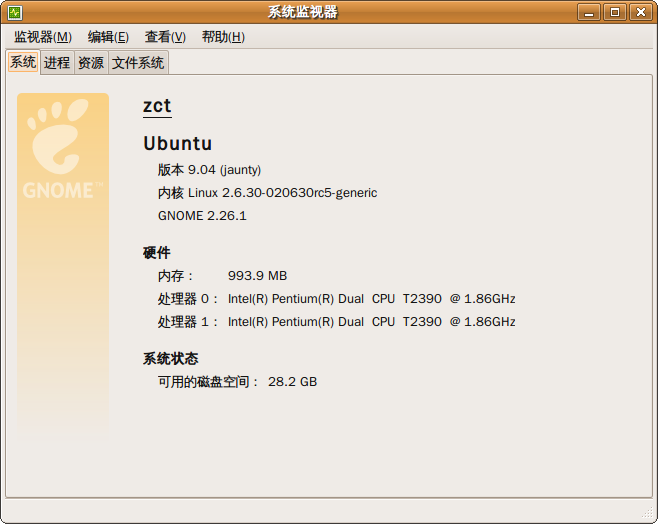Maximize the System Monitor window
Viewport: 658px width, 524px height.
coord(615,12)
